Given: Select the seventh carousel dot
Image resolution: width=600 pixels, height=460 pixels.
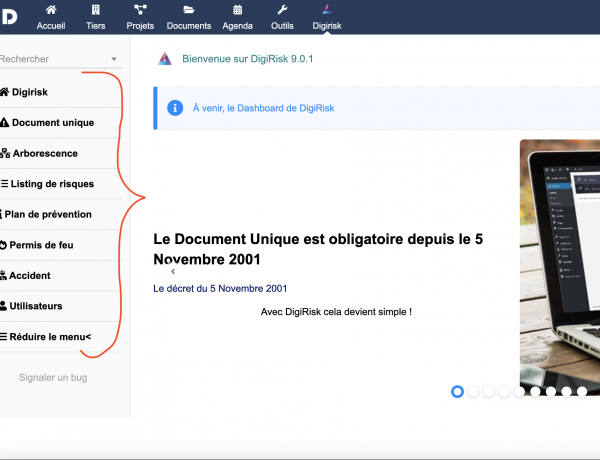Looking at the screenshot, I should (x=551, y=391).
